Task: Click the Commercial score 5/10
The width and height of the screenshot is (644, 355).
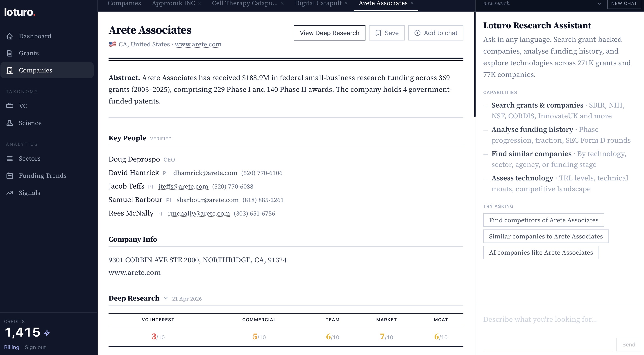Action: click(x=259, y=337)
